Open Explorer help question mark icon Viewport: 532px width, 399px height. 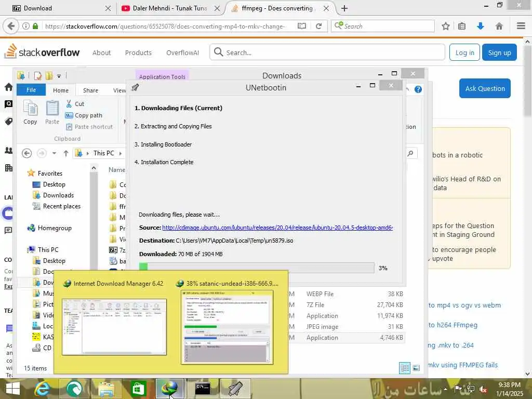point(418,89)
